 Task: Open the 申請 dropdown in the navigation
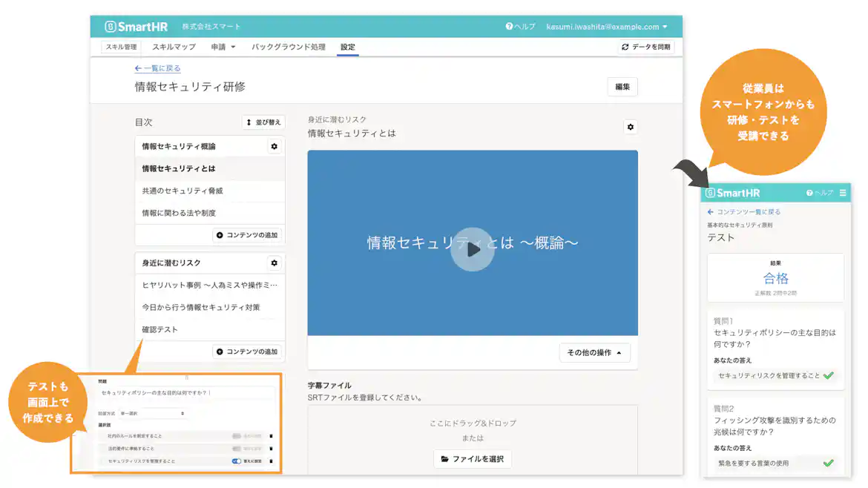coord(222,46)
